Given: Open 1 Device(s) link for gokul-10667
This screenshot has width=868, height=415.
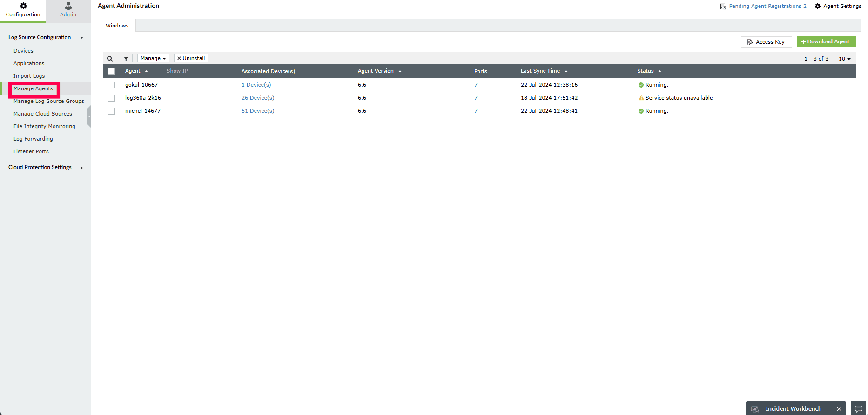Looking at the screenshot, I should click(256, 85).
